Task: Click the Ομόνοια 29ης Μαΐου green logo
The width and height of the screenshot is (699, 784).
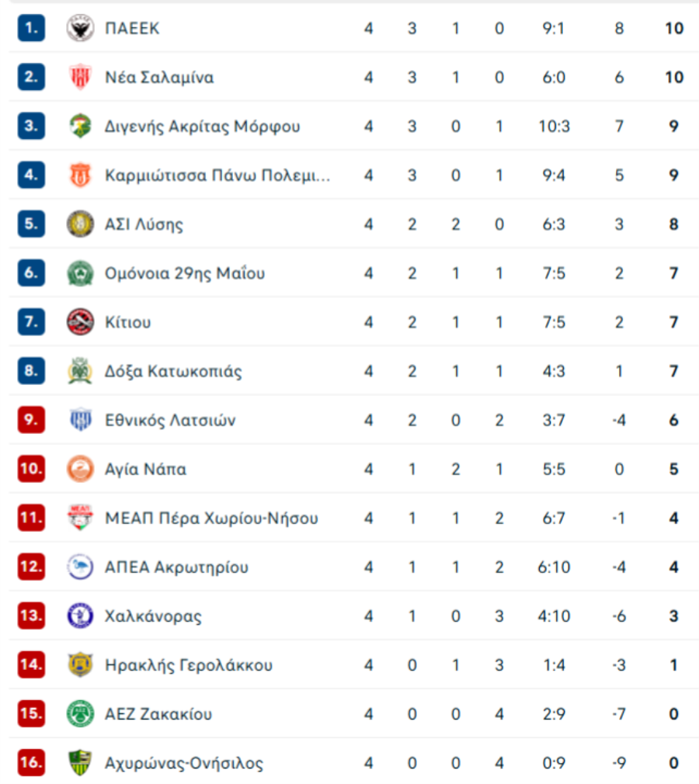Action: point(80,273)
